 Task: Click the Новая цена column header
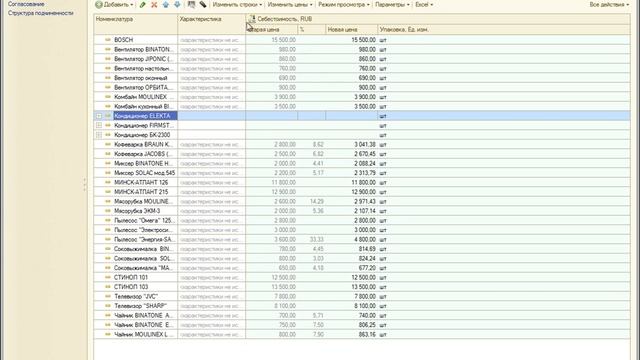[351, 29]
